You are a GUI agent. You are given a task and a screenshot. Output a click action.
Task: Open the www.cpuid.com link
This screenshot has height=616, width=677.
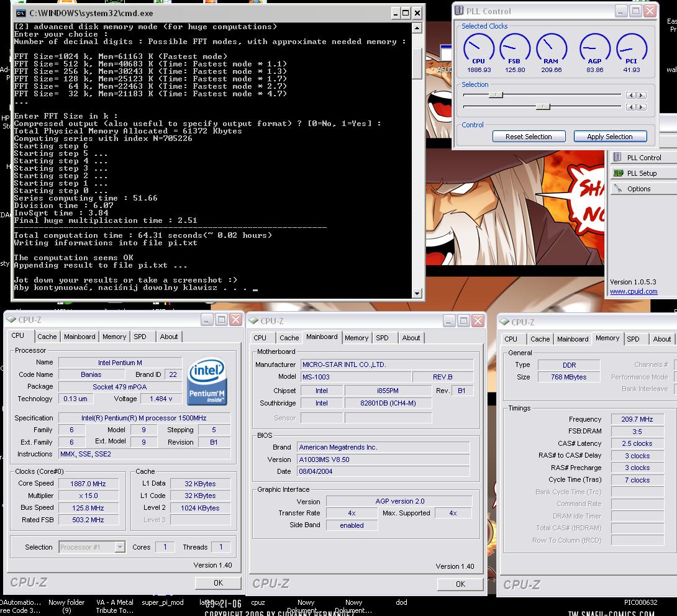(634, 291)
